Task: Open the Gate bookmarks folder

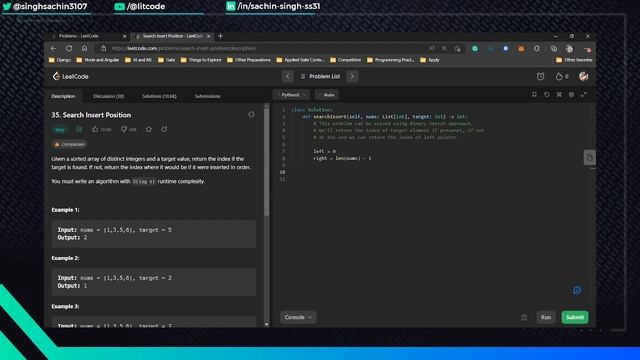Action: coord(167,60)
